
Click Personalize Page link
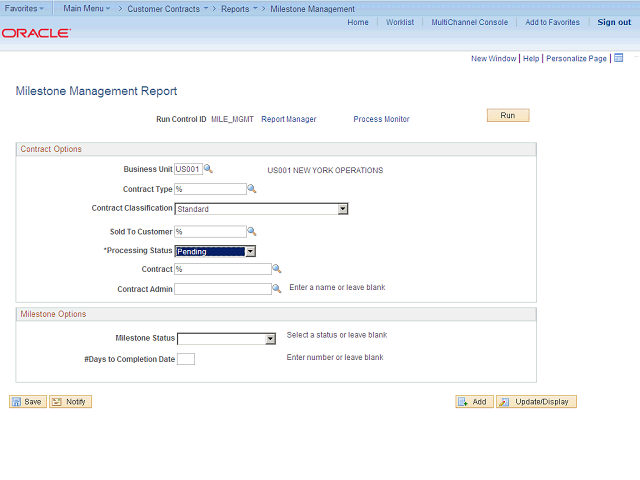576,58
